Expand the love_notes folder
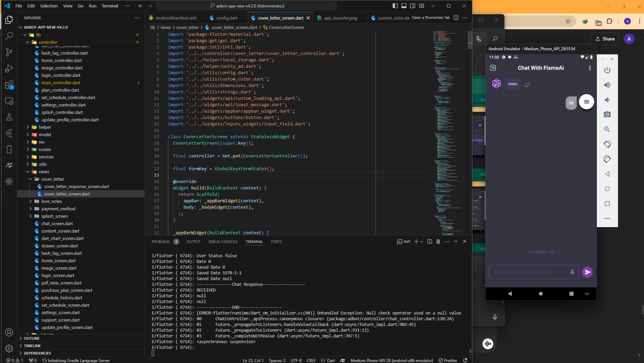Viewport: 644px width, 363px height. [x=52, y=201]
